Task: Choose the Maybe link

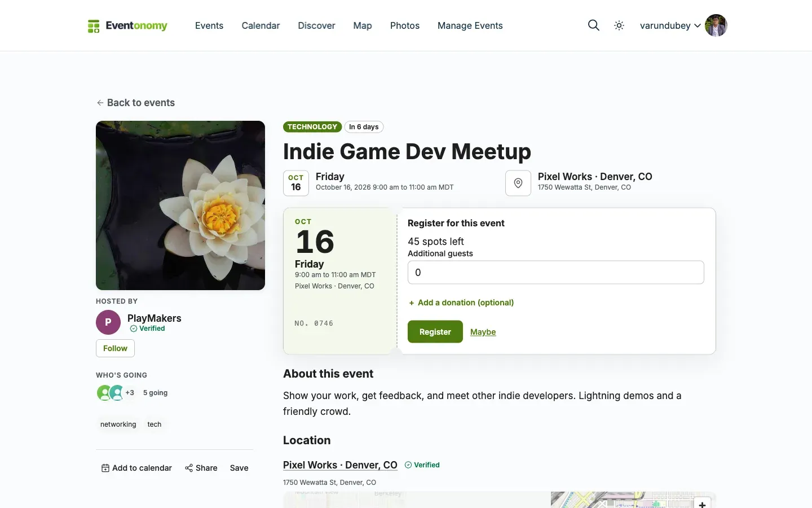Action: [x=483, y=332]
